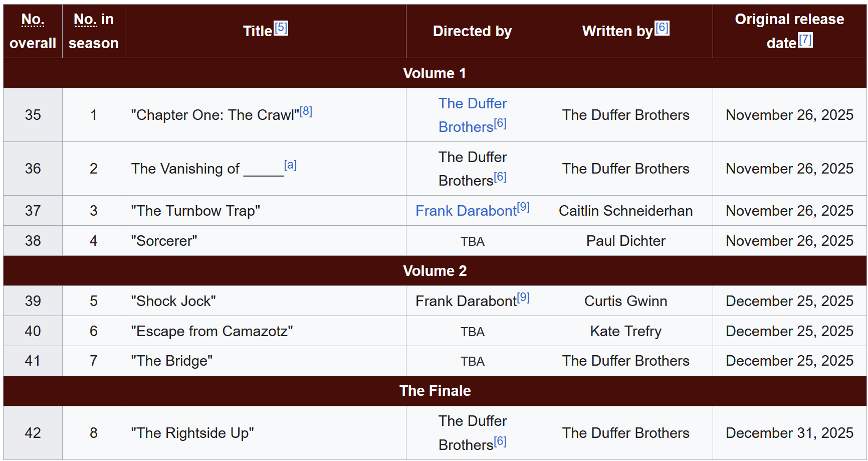Select the No. overall abbreviation header
868x461 pixels.
tap(33, 19)
